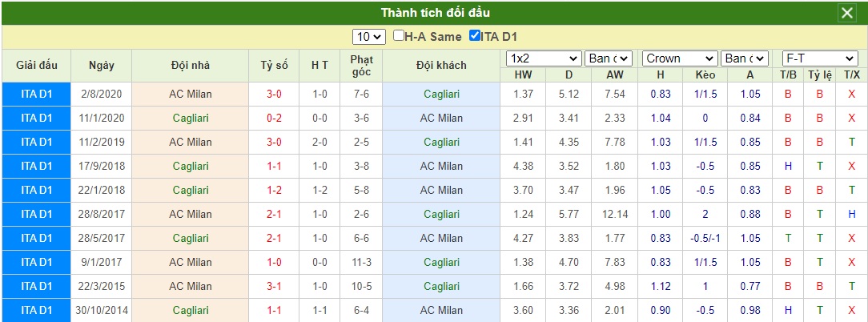
Task: Click the ITA D1 cell for 30/10/2014
Action: (x=37, y=310)
